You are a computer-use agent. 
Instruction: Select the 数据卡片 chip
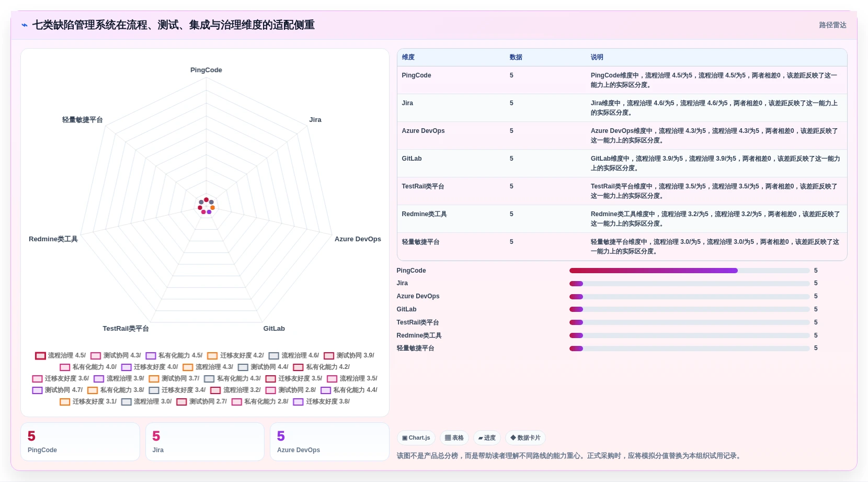point(526,438)
